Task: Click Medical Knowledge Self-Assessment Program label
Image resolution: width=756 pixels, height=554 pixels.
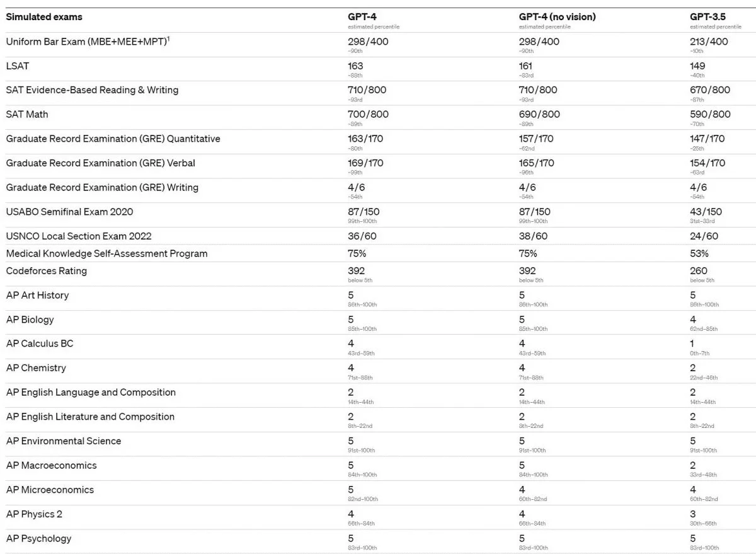Action: coord(106,253)
